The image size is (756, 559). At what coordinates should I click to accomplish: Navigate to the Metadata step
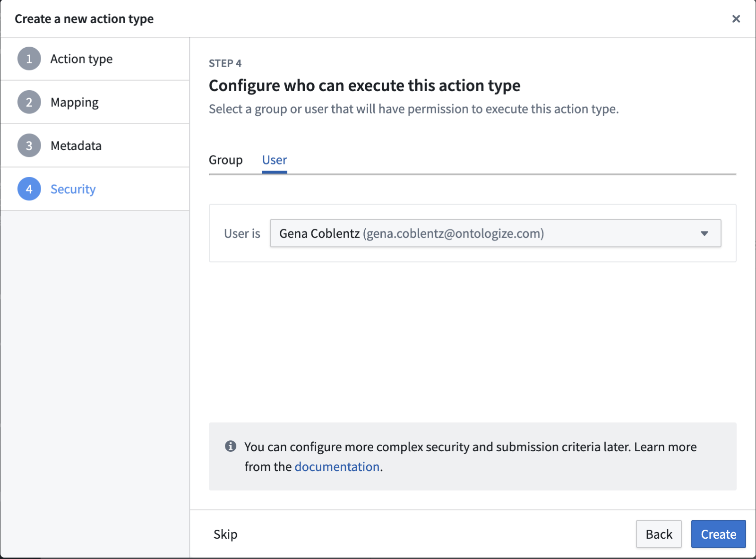click(x=76, y=146)
